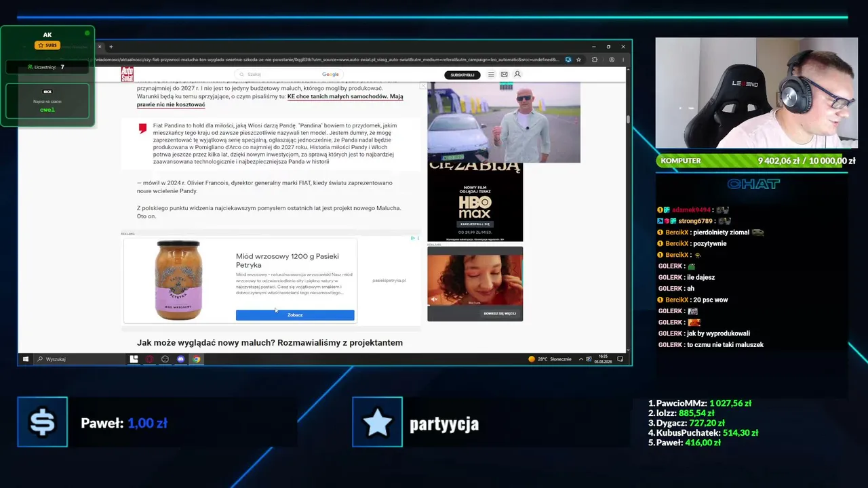Open the site hamburger menu
Viewport: 868px width, 488px height.
click(492, 75)
